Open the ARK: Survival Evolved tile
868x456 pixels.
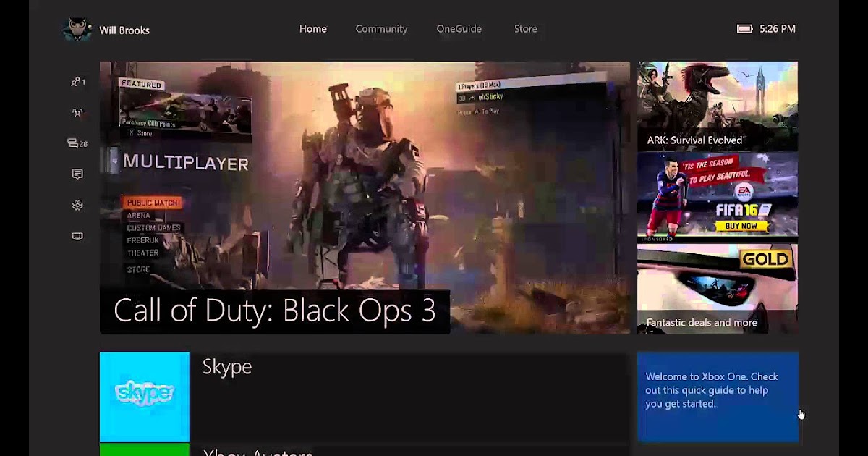pos(718,106)
